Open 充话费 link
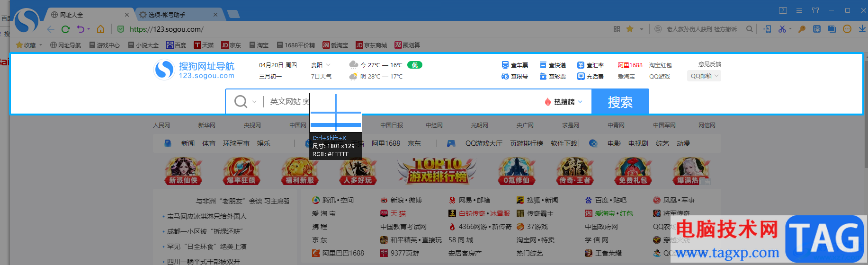 pyautogui.click(x=591, y=76)
